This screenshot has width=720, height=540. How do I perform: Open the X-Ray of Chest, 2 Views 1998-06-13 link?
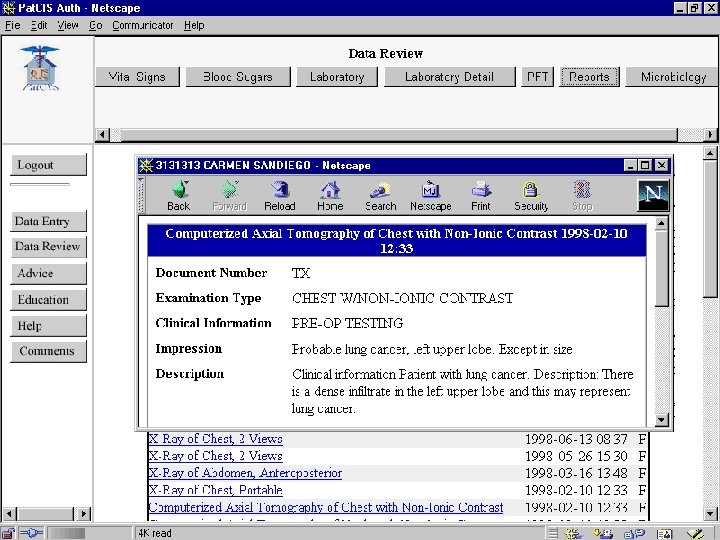point(215,439)
